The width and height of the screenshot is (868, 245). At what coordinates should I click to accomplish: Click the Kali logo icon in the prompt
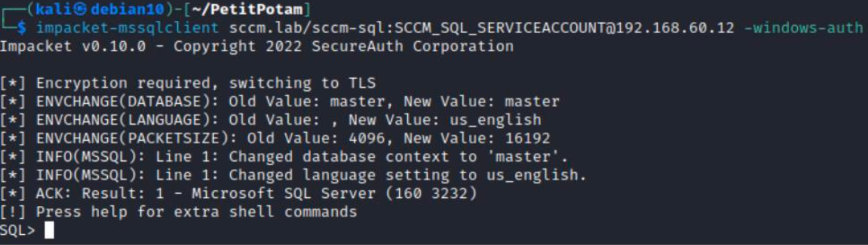coord(80,9)
